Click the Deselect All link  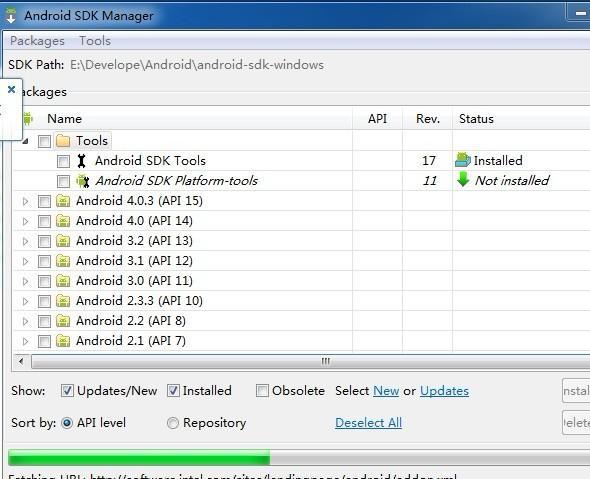(368, 423)
